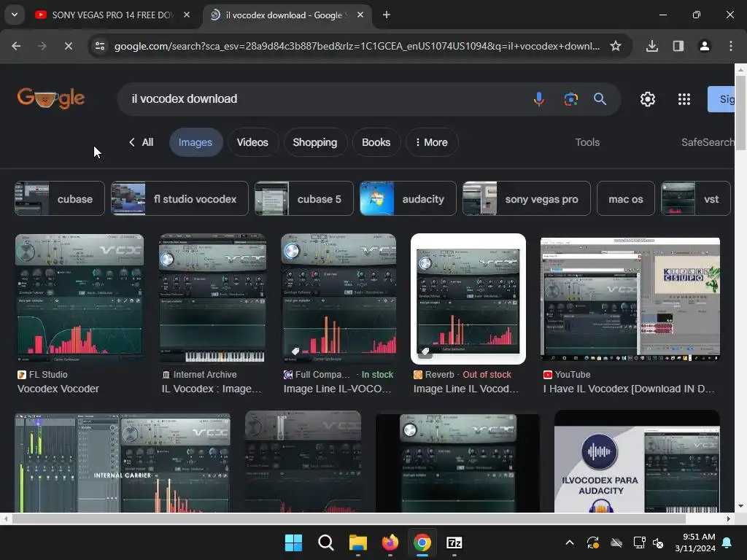
Task: Open SafeSearch settings dropdown
Action: pos(708,142)
